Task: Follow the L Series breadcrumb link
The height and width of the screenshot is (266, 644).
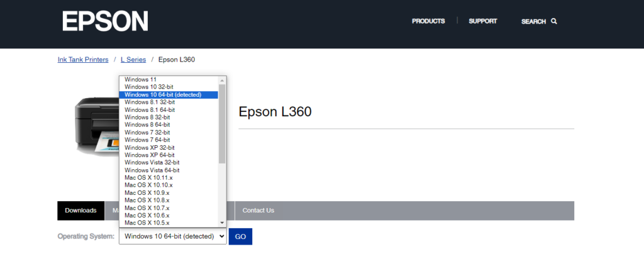Action: (133, 60)
